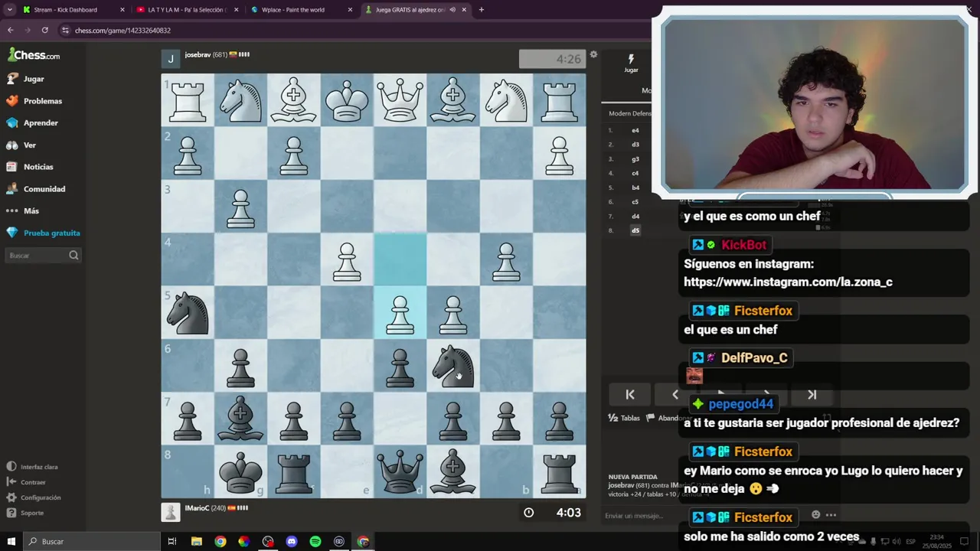Viewport: 980px width, 551px height.
Task: Click the Prueba gratuita diamond link
Action: [x=43, y=233]
